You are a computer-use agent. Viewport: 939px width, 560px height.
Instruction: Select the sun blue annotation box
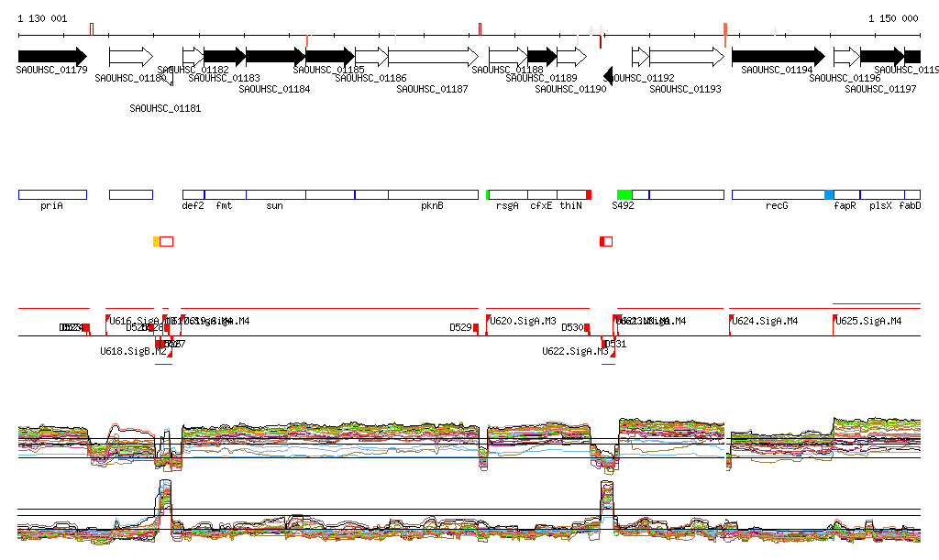click(276, 194)
